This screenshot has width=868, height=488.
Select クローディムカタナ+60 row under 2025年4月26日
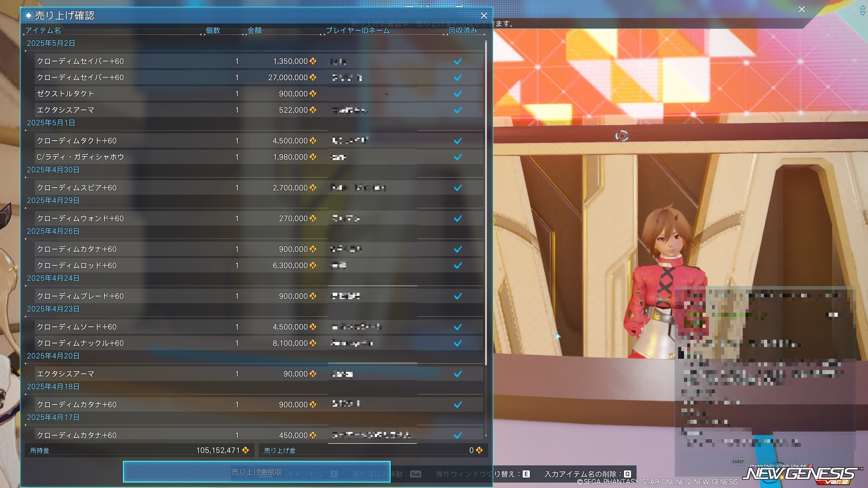click(x=259, y=249)
